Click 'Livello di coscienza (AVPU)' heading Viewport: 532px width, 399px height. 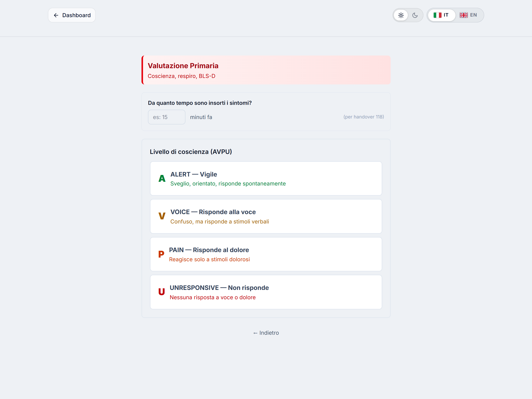tap(191, 152)
